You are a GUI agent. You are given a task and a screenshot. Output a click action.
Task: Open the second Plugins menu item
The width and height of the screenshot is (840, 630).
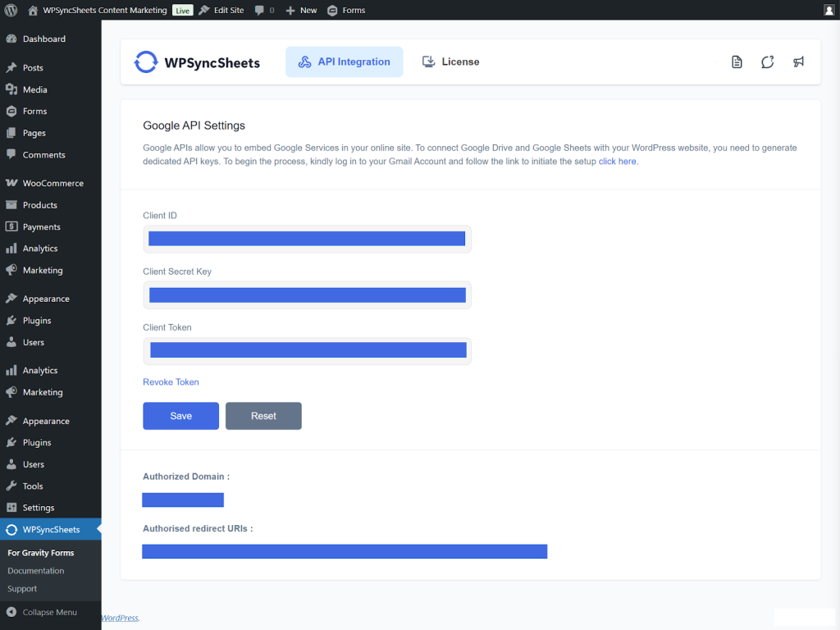click(50, 442)
